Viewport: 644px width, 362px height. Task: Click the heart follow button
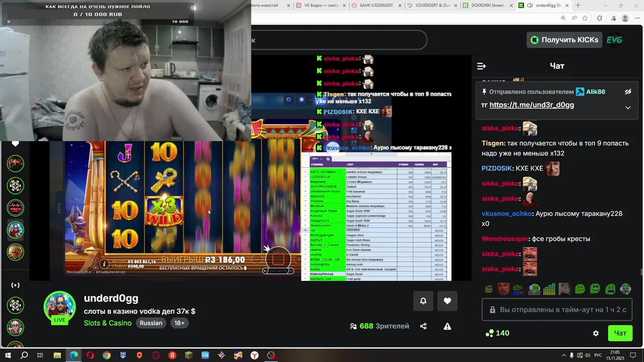coord(447,301)
